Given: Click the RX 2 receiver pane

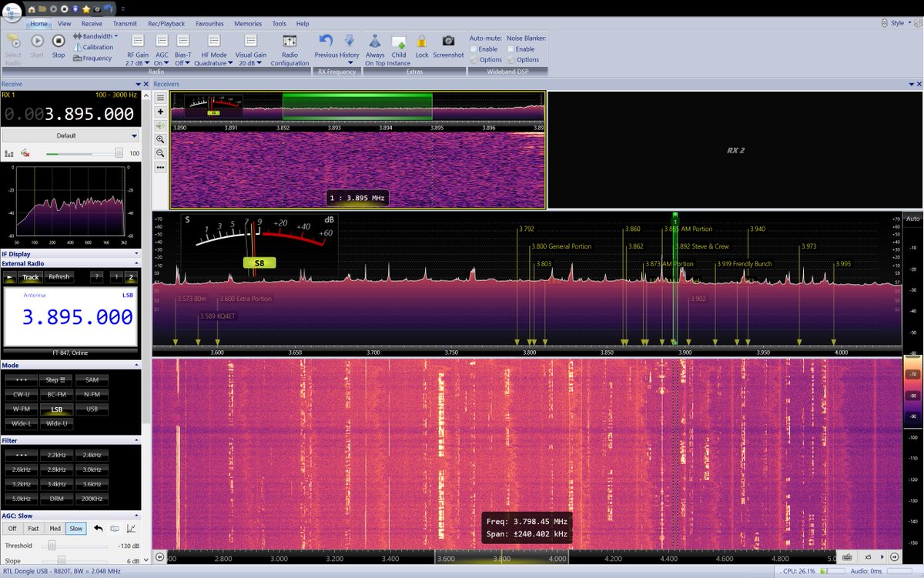Looking at the screenshot, I should tap(735, 150).
